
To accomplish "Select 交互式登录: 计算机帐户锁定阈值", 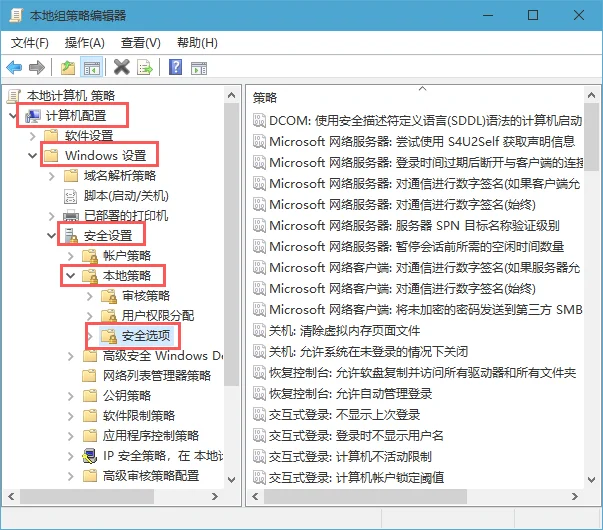I will tap(356, 478).
